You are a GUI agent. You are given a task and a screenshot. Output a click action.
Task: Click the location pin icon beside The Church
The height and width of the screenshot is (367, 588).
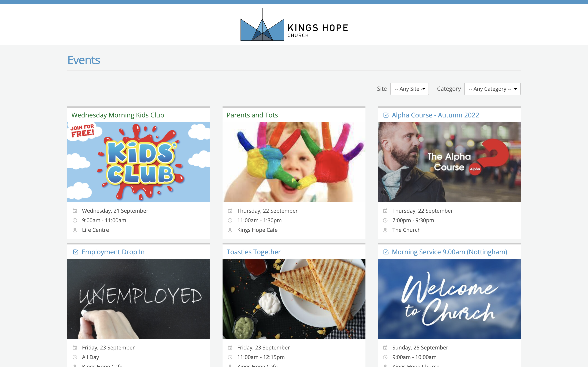tap(385, 230)
